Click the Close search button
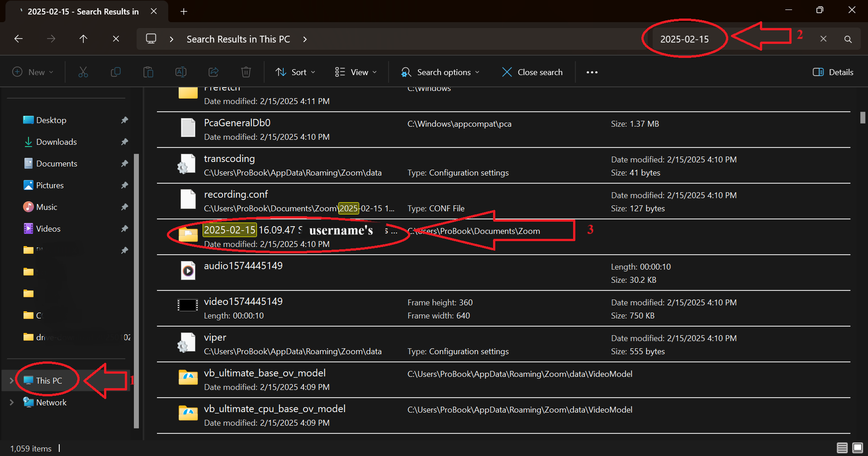The height and width of the screenshot is (456, 868). (x=532, y=72)
